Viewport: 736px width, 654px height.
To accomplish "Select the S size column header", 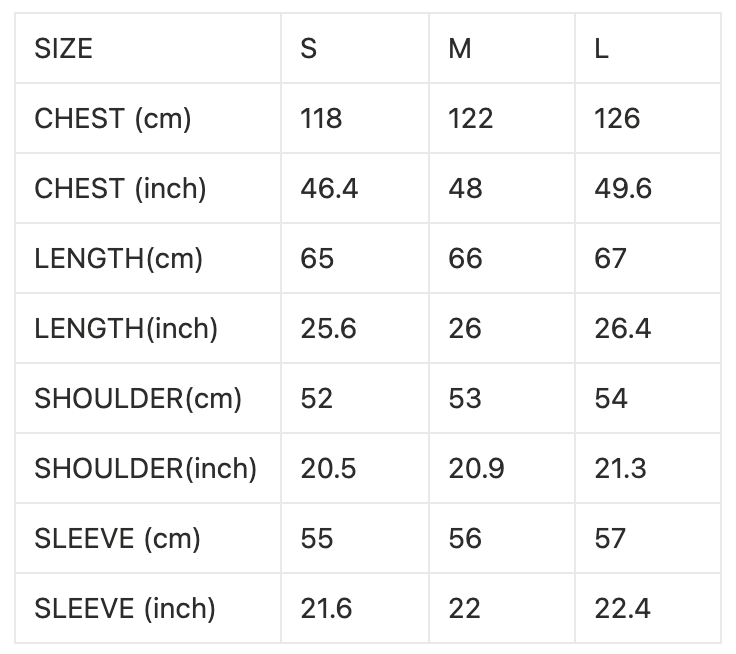I will [309, 48].
